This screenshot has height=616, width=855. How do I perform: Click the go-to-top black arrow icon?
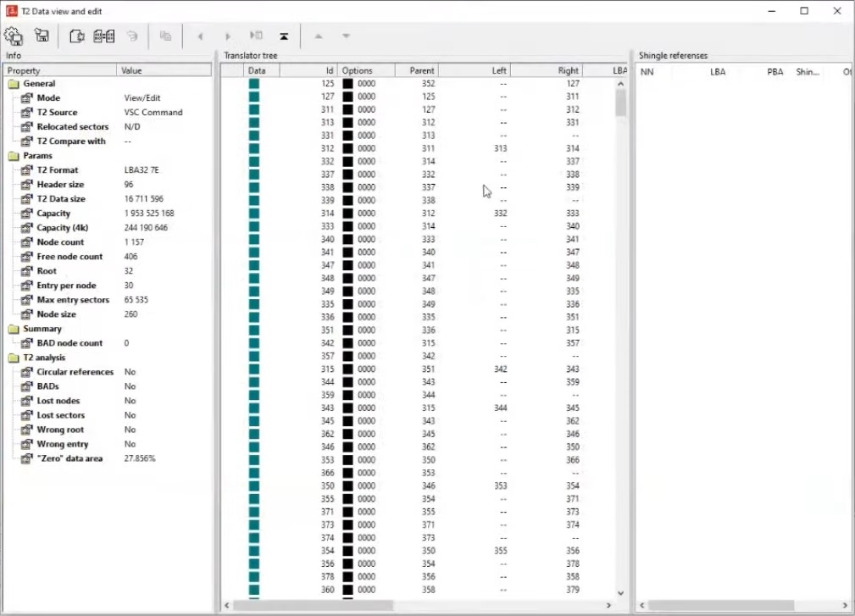click(284, 36)
